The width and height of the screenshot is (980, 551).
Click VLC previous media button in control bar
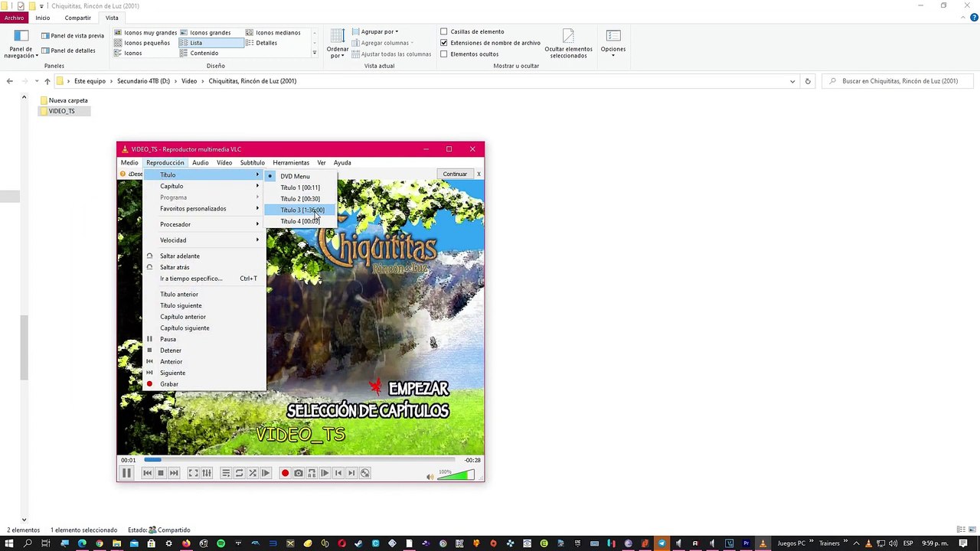[148, 473]
